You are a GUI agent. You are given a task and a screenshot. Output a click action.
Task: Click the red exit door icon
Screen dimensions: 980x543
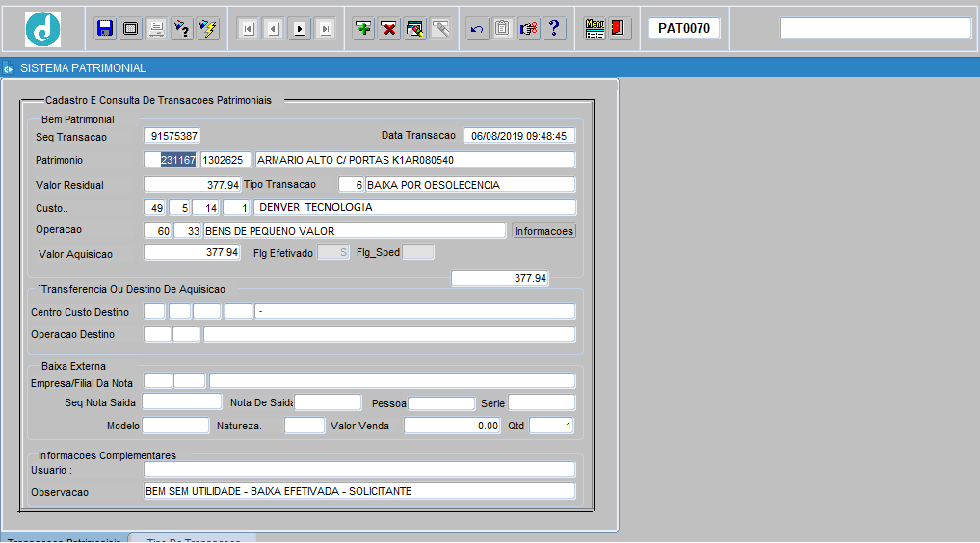tap(620, 29)
